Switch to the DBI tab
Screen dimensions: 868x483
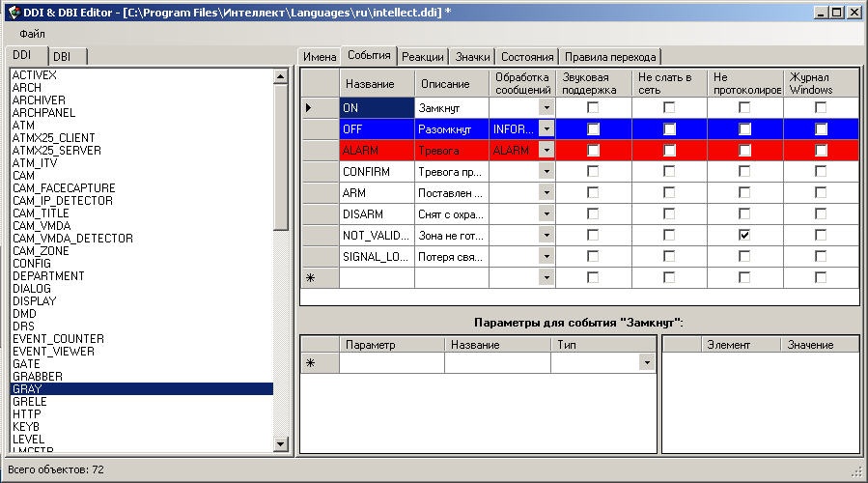pos(68,57)
